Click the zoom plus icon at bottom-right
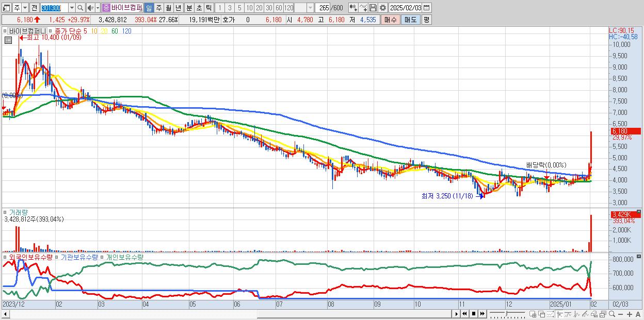The image size is (644, 320). click(630, 314)
